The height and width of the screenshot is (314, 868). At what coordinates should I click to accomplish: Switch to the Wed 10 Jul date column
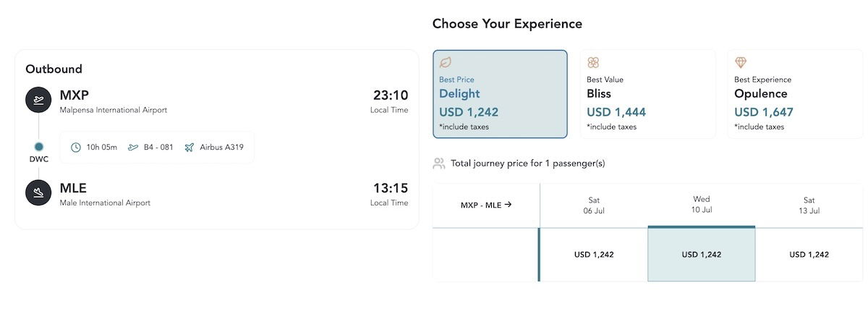[x=702, y=205]
